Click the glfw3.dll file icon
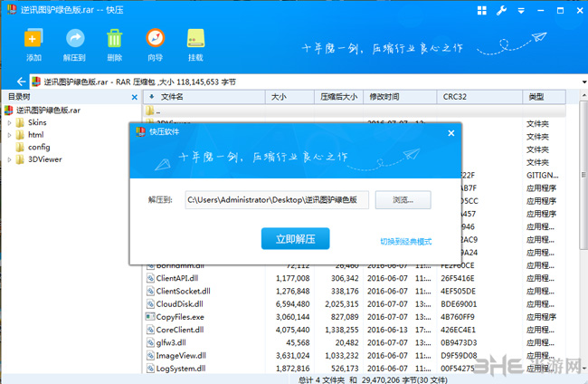 coord(150,342)
